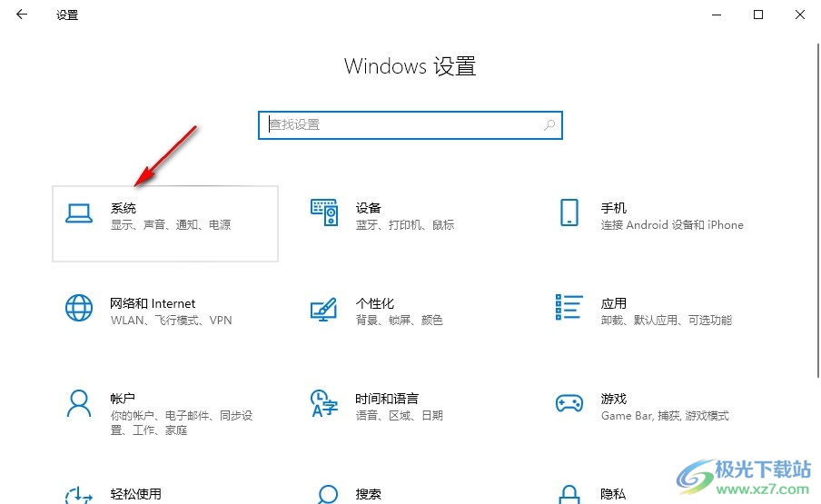The height and width of the screenshot is (504, 821).
Task: Click 连接 Android 设备和 iPhone description
Action: coord(672,225)
